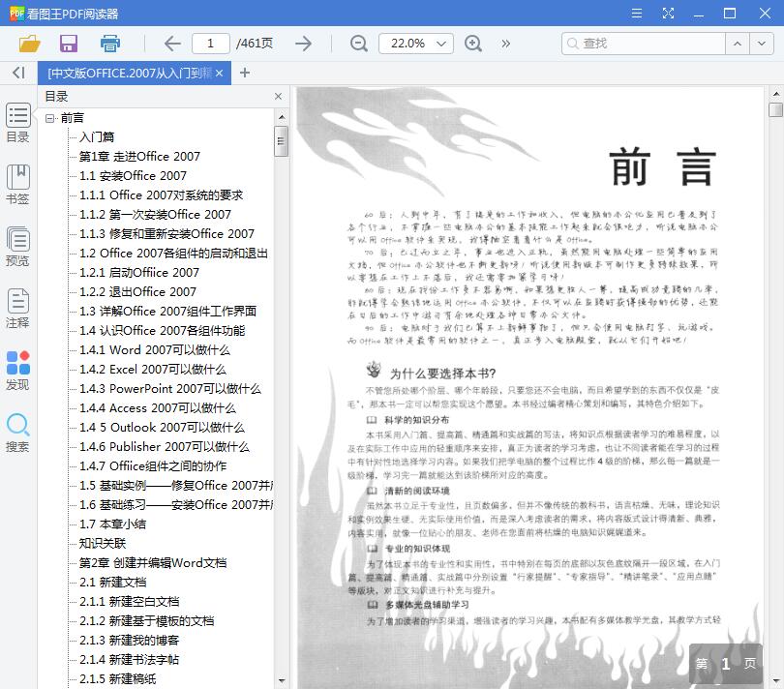Click the search box labeled 查找

coord(643,44)
